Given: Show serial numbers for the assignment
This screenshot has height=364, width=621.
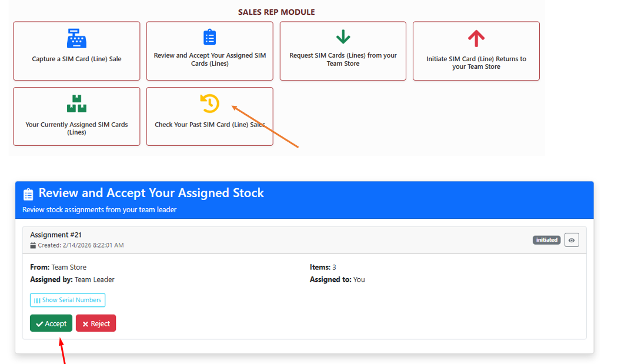Looking at the screenshot, I should pos(68,300).
